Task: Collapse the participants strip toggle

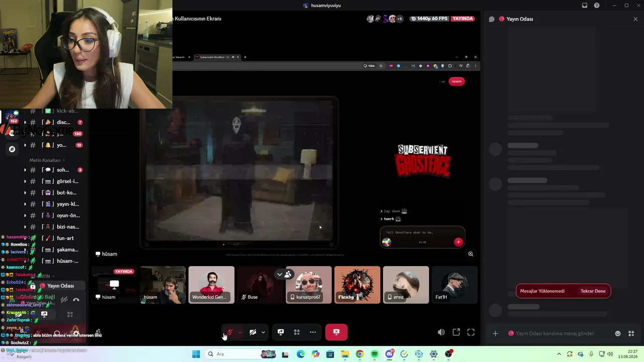Action: click(x=284, y=274)
